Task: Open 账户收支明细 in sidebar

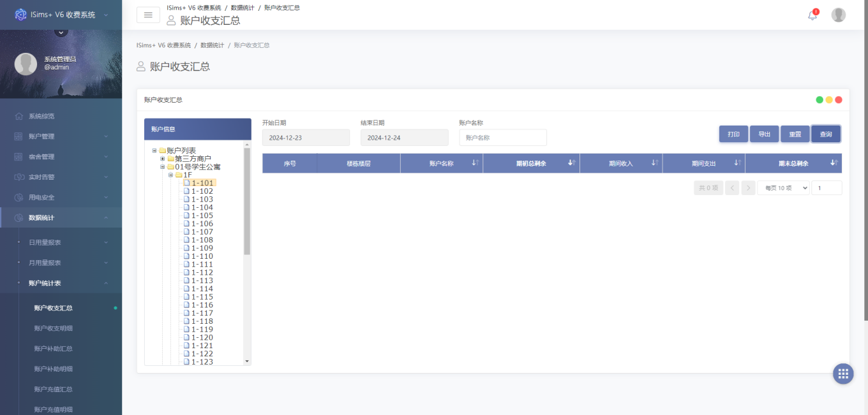Action: pos(54,328)
